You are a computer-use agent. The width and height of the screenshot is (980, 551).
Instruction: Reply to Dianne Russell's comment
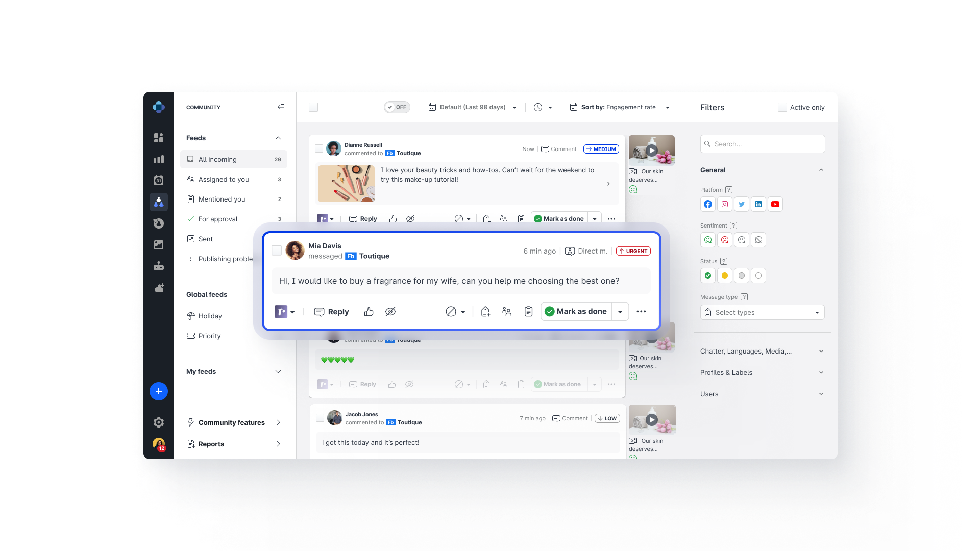tap(363, 219)
